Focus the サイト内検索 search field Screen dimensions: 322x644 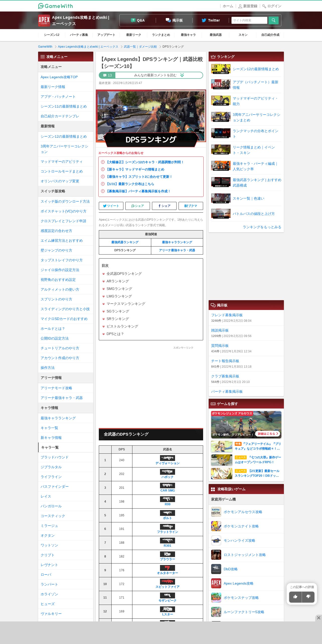coord(249,20)
